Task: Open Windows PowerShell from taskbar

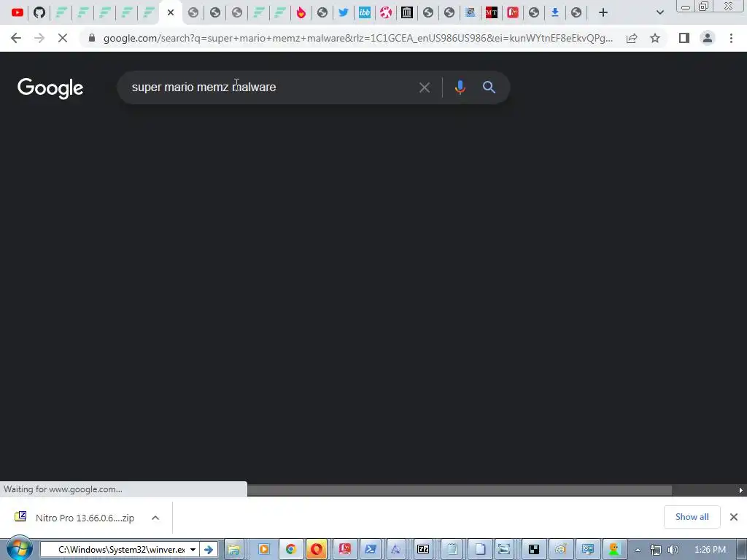Action: coord(370,550)
